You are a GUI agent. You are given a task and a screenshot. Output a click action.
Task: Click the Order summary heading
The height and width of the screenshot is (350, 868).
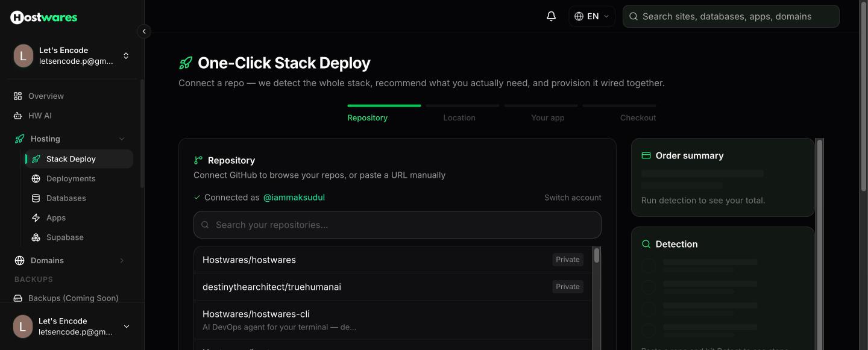pyautogui.click(x=690, y=155)
